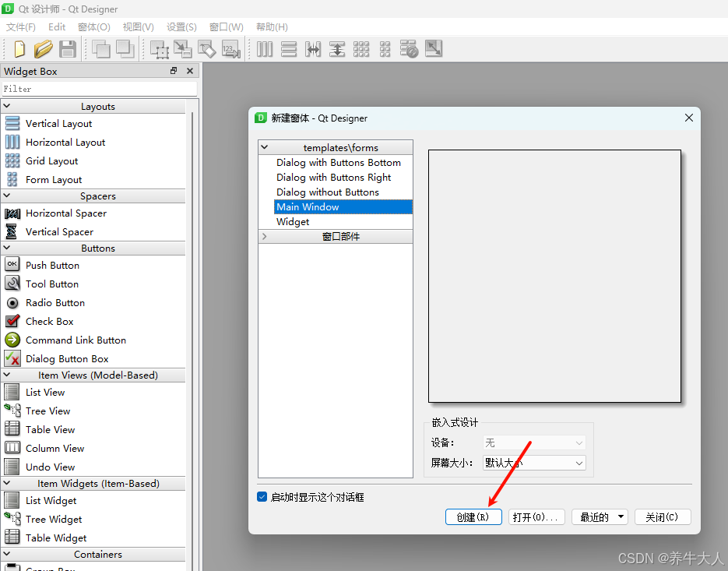Viewport: 728px width, 571px height.
Task: Pick the Horizontal Spacer widget icon
Action: tap(12, 213)
